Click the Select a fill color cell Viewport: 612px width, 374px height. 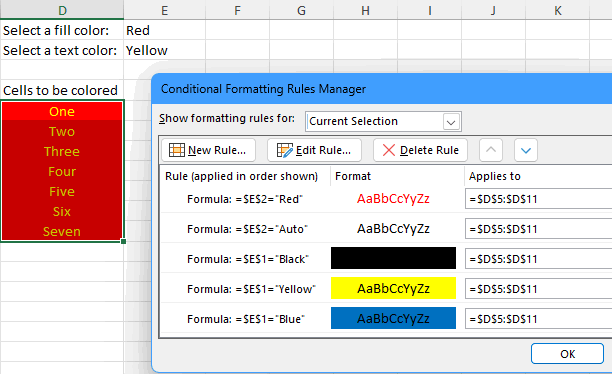pyautogui.click(x=62, y=30)
